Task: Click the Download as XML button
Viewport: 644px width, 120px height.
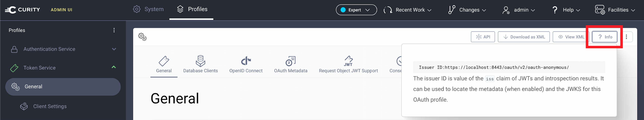Action: pyautogui.click(x=524, y=37)
